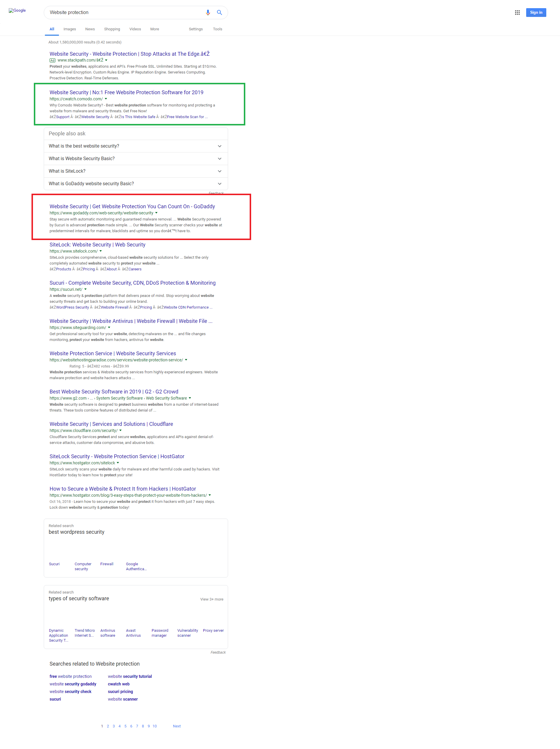560x749 pixels.
Task: Expand 'What is Website Security Basic?' question
Action: coord(135,159)
